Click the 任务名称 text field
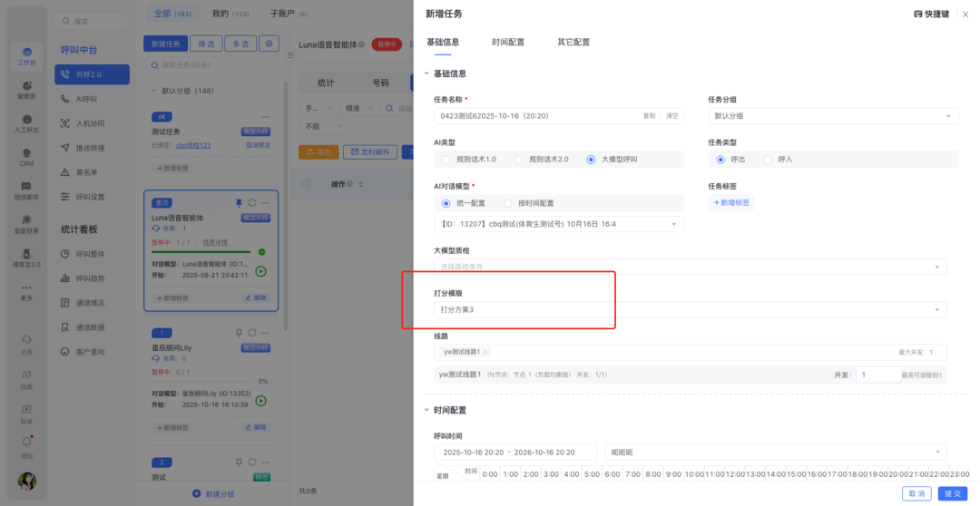The height and width of the screenshot is (506, 980). click(535, 116)
